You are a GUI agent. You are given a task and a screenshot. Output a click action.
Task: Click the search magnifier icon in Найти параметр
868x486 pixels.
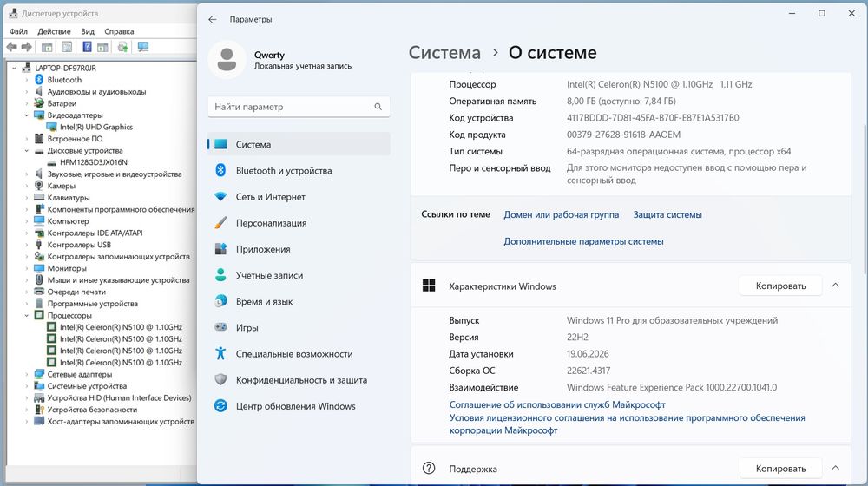point(378,107)
